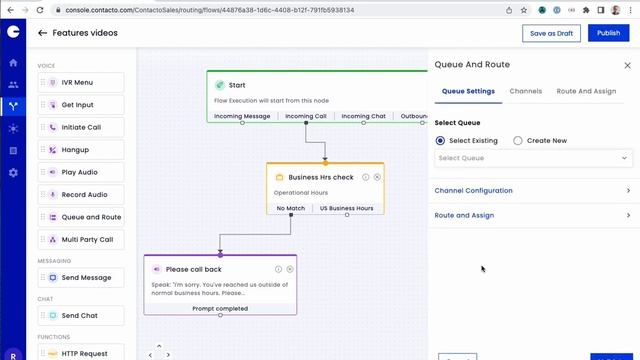Screen dimensions: 640x360
Task: Select the HTTP Request node
Action: [x=81, y=353]
